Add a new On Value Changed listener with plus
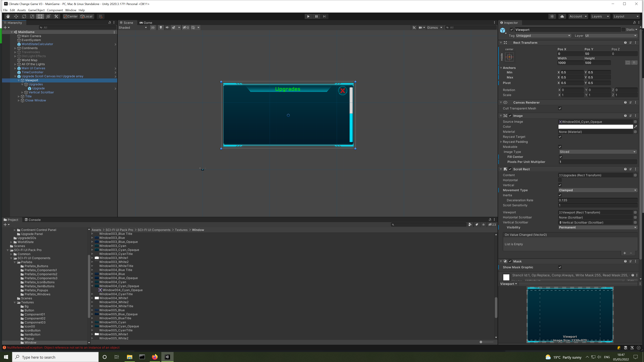This screenshot has width=644, height=362. [x=625, y=253]
